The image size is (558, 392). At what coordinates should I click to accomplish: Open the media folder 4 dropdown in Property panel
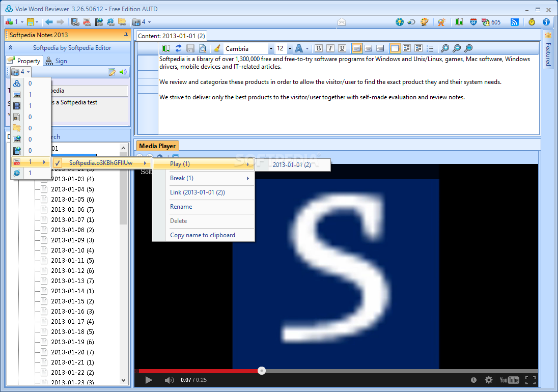[21, 72]
